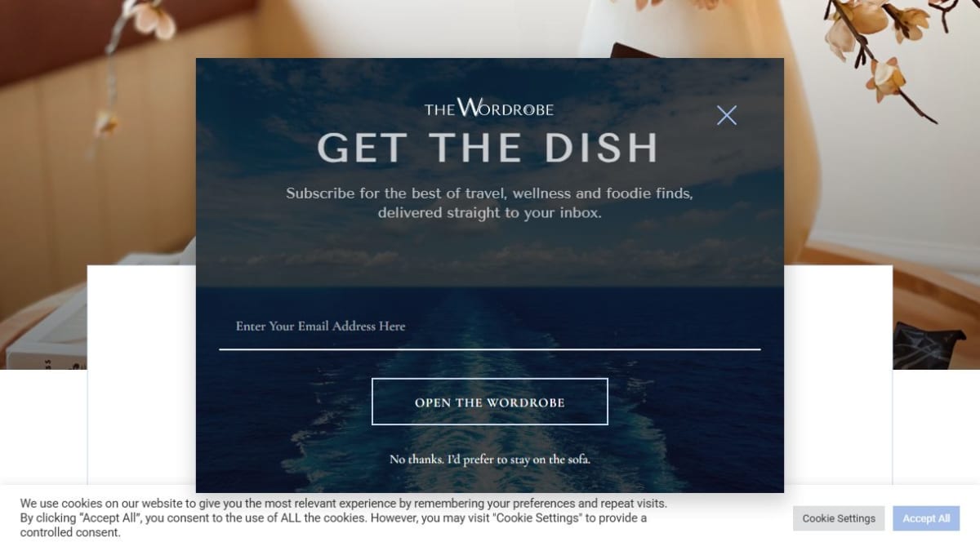Click the subscribe description text in popup

(x=489, y=203)
